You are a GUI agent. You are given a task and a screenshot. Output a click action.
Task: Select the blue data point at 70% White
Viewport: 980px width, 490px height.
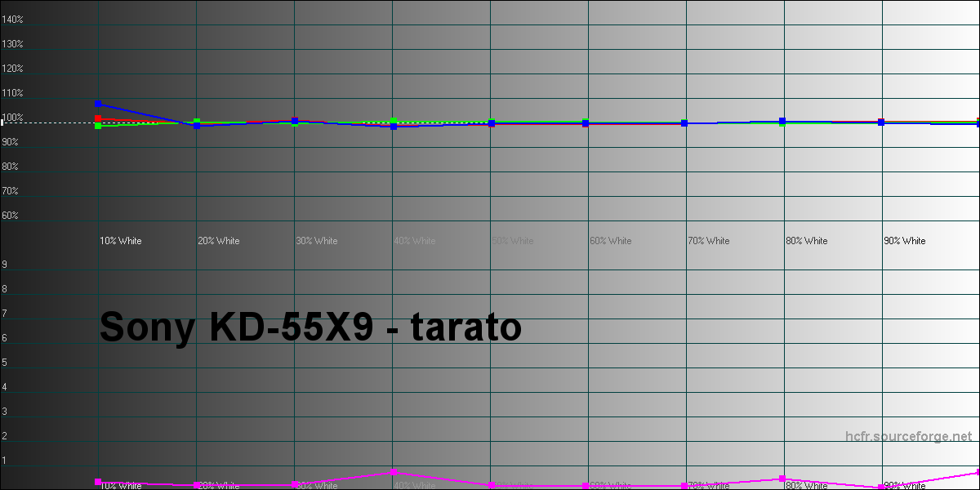684,123
